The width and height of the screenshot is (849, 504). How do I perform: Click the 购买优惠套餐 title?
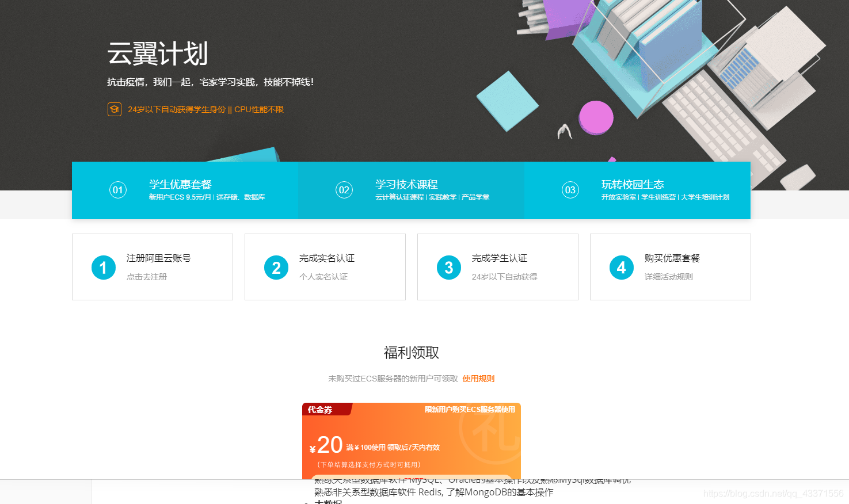coord(672,258)
